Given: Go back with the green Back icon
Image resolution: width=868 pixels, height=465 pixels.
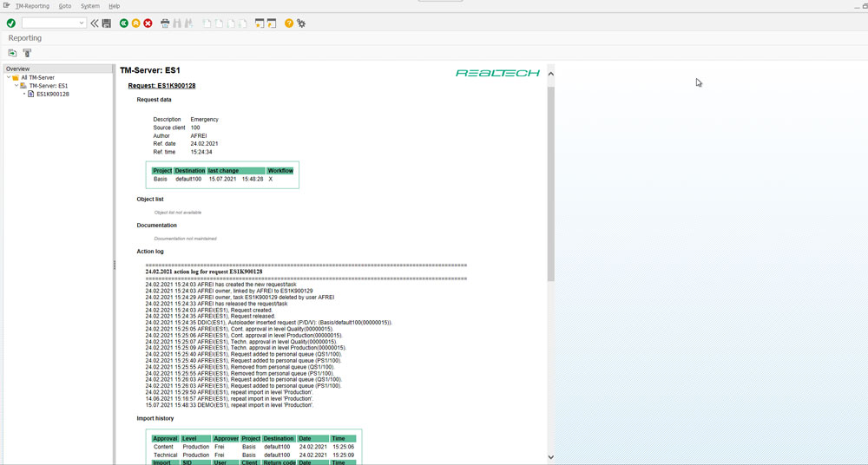Looking at the screenshot, I should (124, 23).
